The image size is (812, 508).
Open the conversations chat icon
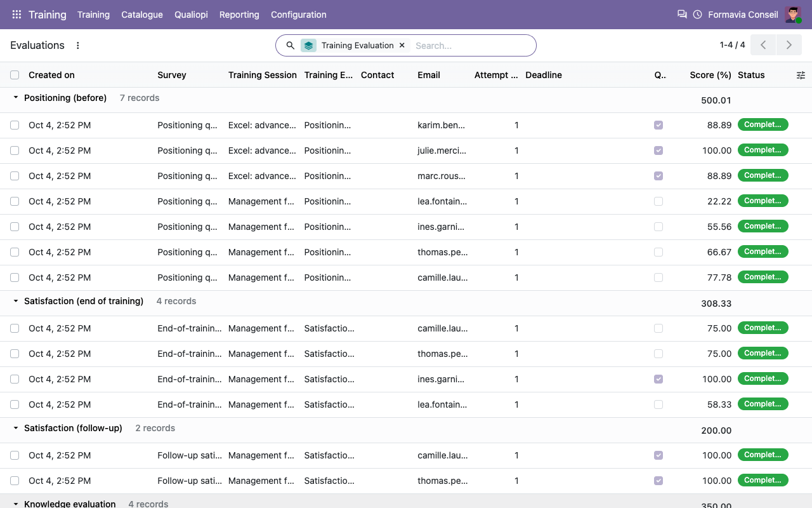(x=682, y=15)
